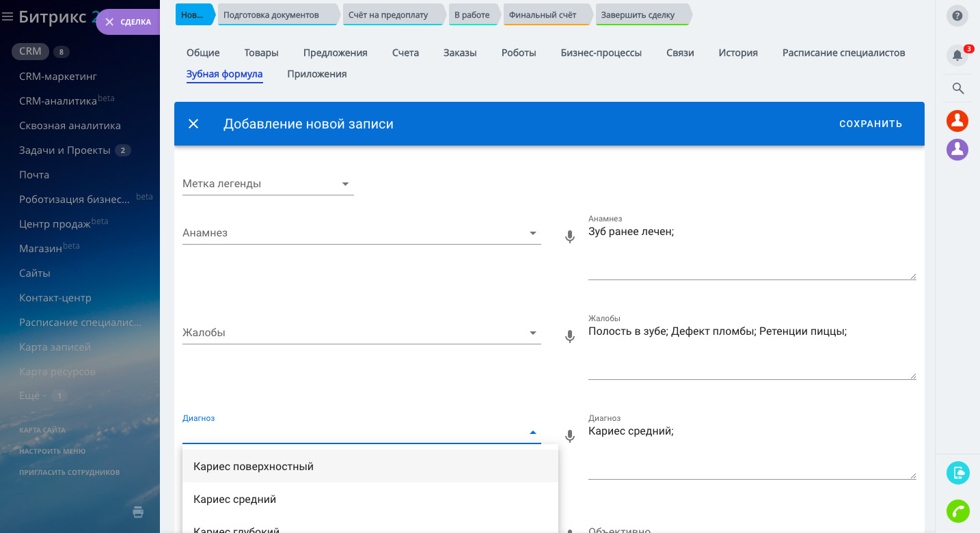The width and height of the screenshot is (980, 533).
Task: Click the microphone icon next to Анамнез
Action: (x=569, y=237)
